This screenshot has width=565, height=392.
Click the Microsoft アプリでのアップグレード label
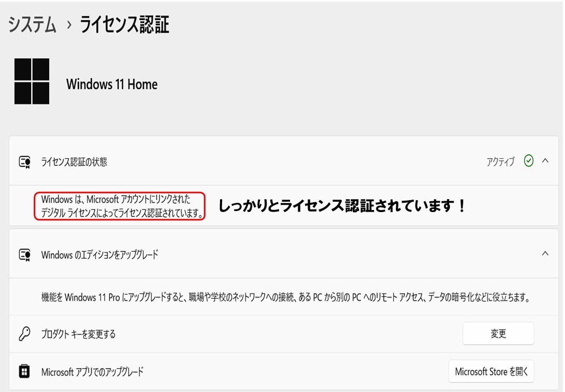92,371
